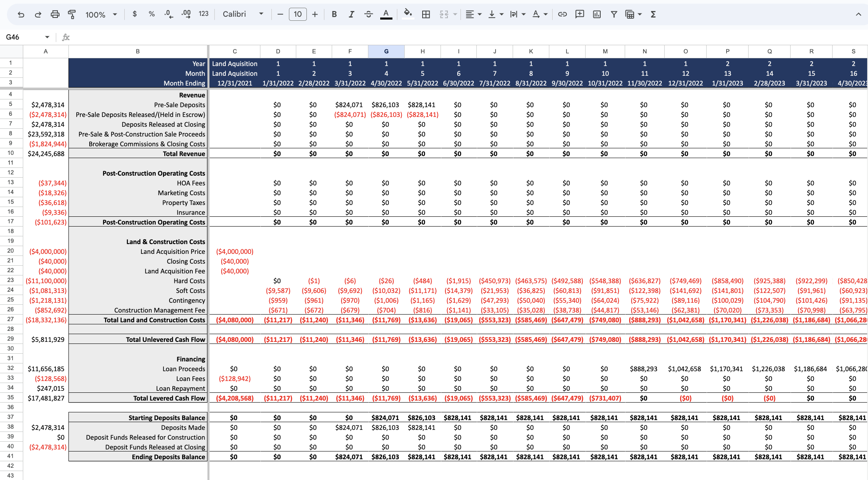The width and height of the screenshot is (868, 480).
Task: Click the Create filter icon
Action: click(x=614, y=14)
